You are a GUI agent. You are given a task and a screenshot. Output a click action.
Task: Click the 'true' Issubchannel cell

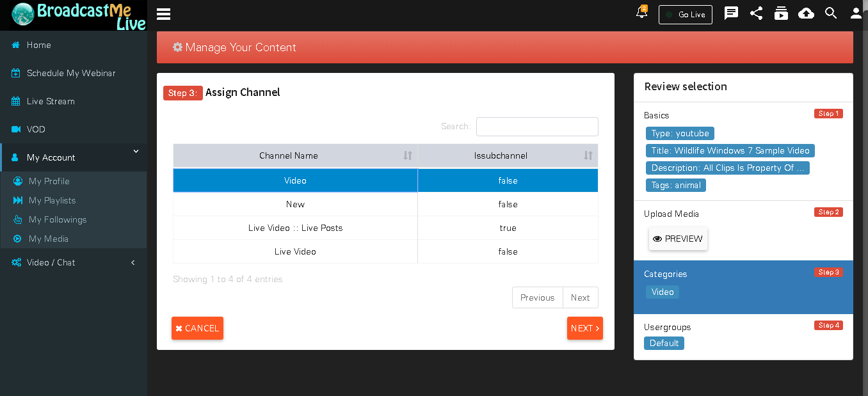(x=508, y=228)
